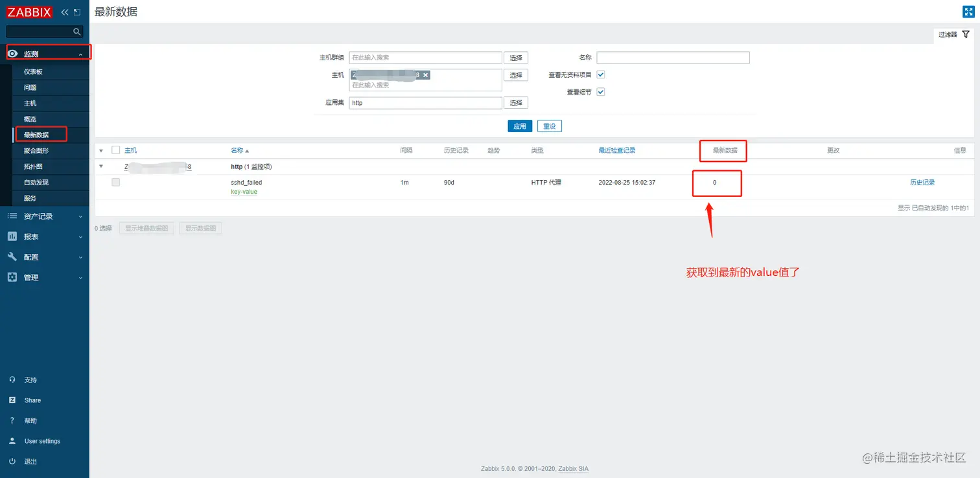Click the 过滤器 filter tab

954,34
